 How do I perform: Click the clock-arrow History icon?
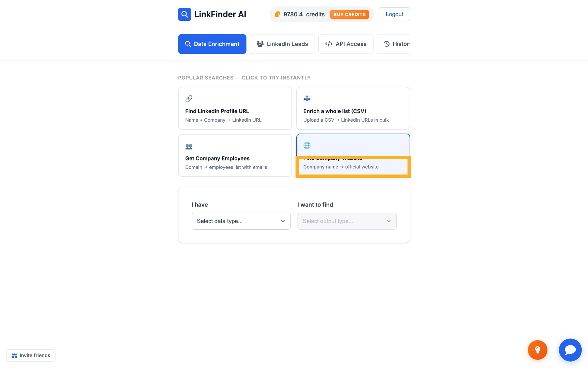(x=386, y=44)
